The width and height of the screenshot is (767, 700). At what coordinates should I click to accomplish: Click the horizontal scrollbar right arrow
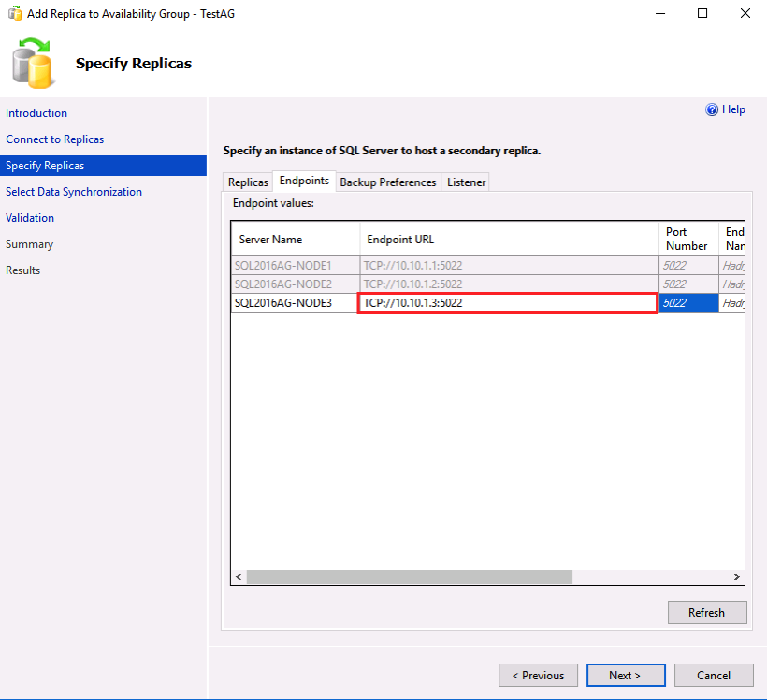coord(736,577)
